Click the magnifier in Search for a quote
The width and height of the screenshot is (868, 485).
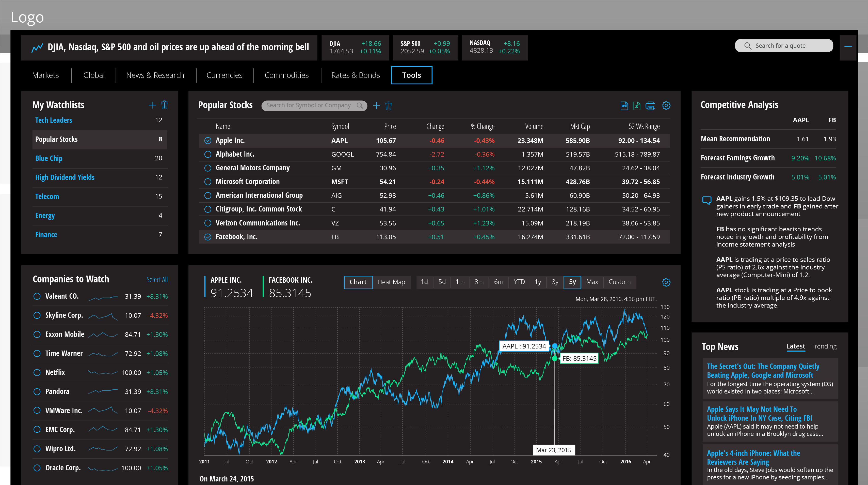[748, 46]
